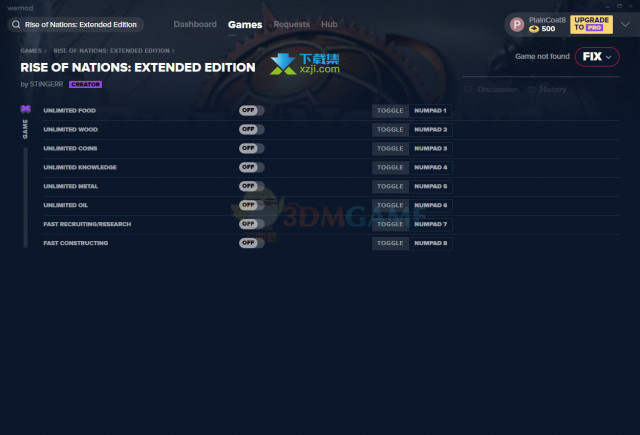This screenshot has height=435, width=640.
Task: Turn on Unlimited Oil switch
Action: [x=251, y=205]
